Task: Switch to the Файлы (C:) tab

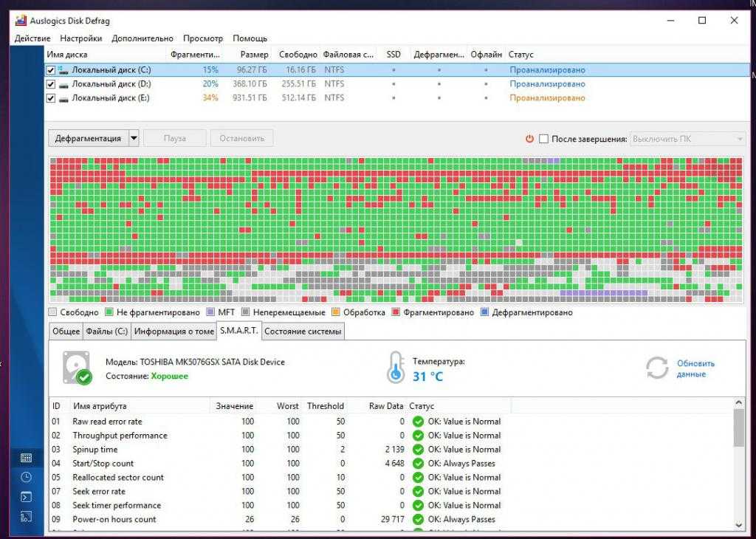Action: coord(106,332)
